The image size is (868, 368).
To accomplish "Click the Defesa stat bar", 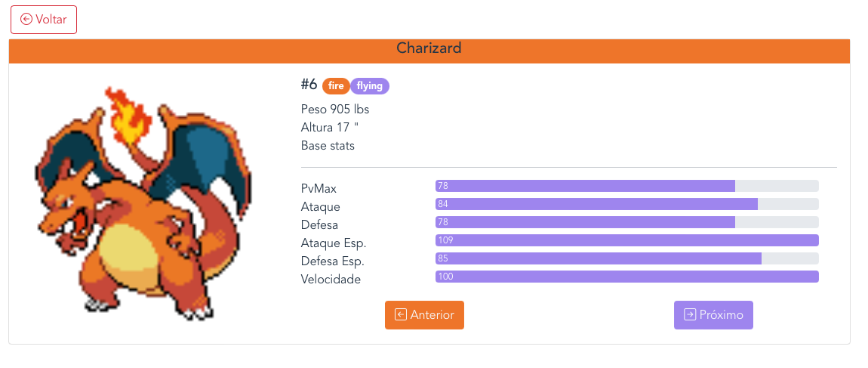I will click(626, 222).
